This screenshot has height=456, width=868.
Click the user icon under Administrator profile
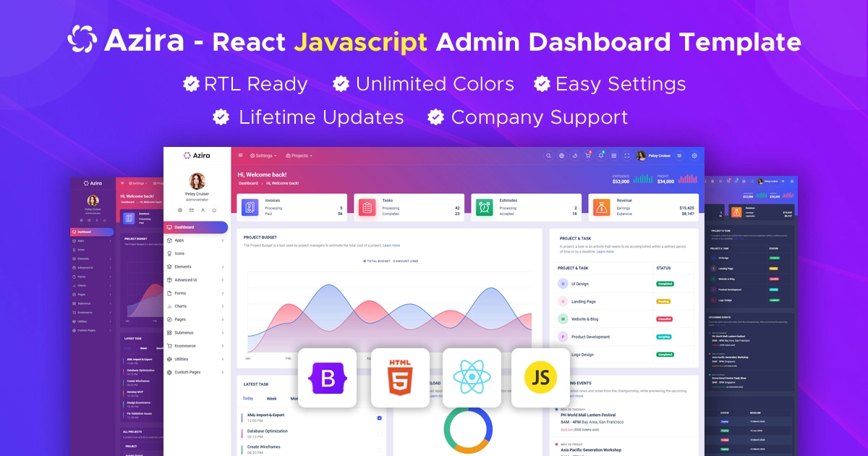tap(203, 210)
